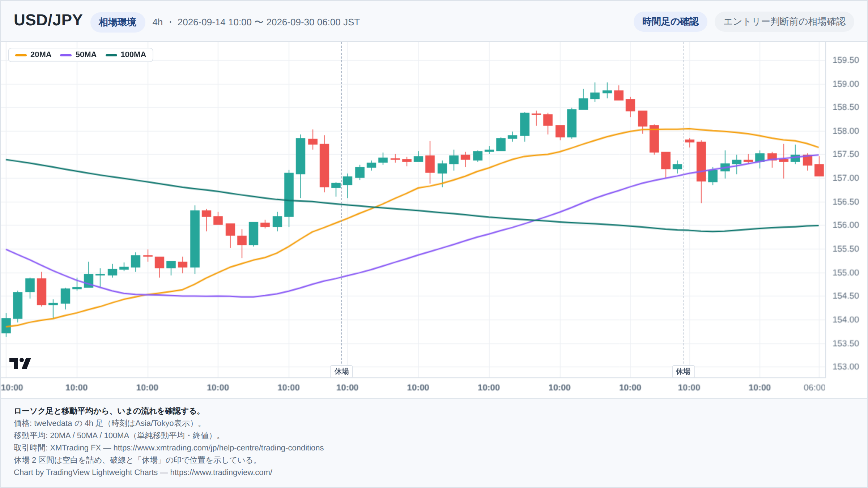Screen dimensions: 868x488
Task: Click the 158.50 price axis label
Action: click(x=846, y=107)
